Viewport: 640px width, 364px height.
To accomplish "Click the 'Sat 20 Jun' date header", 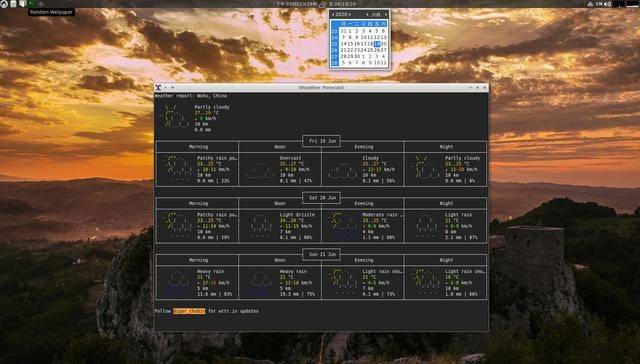I will click(x=322, y=198).
